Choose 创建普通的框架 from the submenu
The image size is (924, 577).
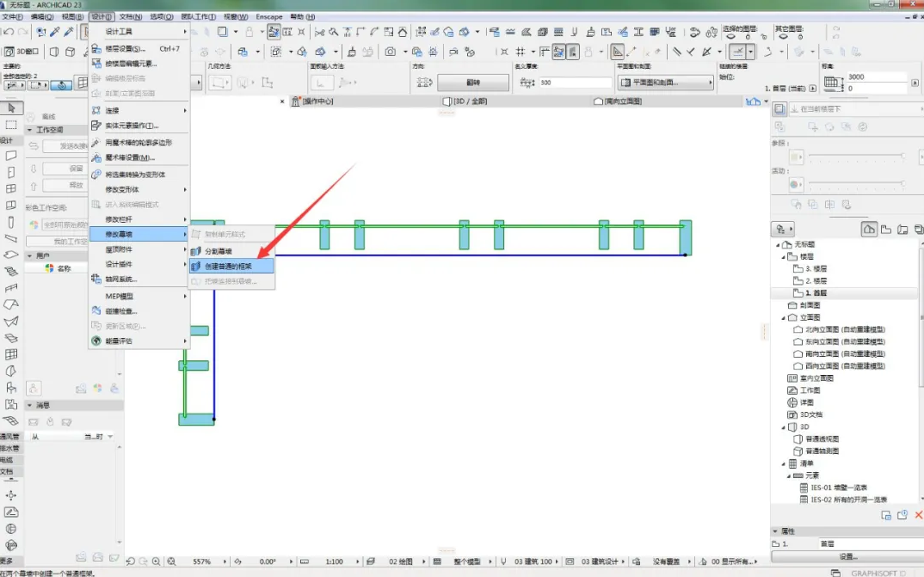231,266
